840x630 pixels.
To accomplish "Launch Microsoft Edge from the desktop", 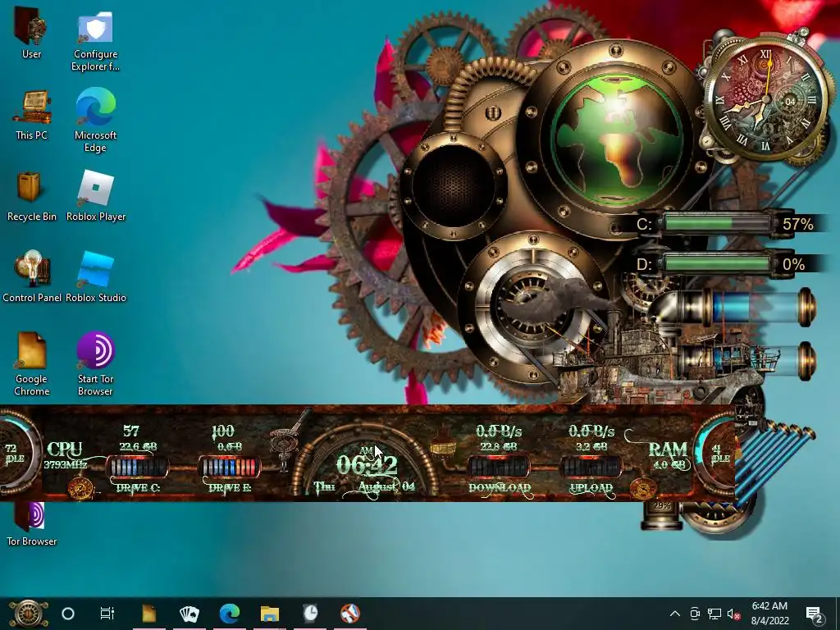I will point(95,121).
